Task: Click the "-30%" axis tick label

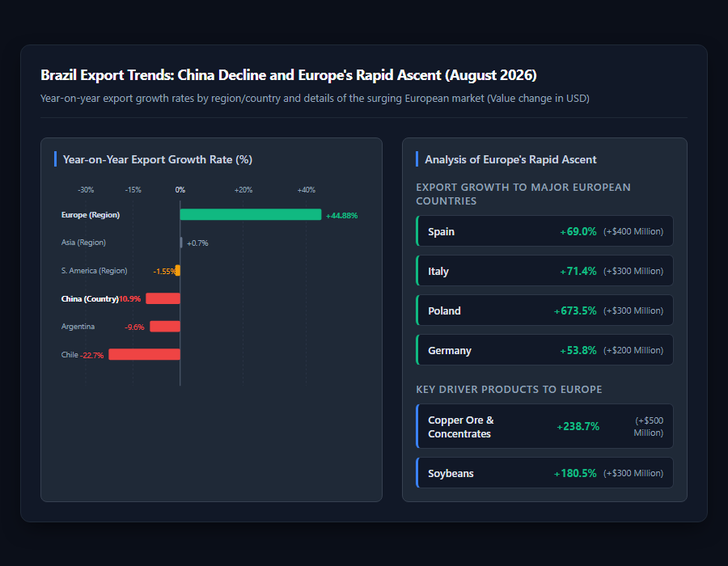Action: tap(86, 190)
